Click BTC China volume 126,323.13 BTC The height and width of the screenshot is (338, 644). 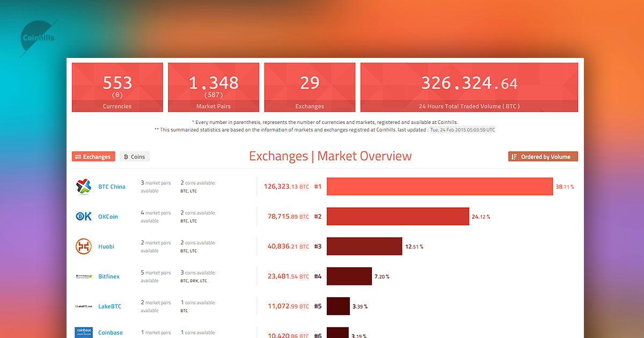click(287, 187)
